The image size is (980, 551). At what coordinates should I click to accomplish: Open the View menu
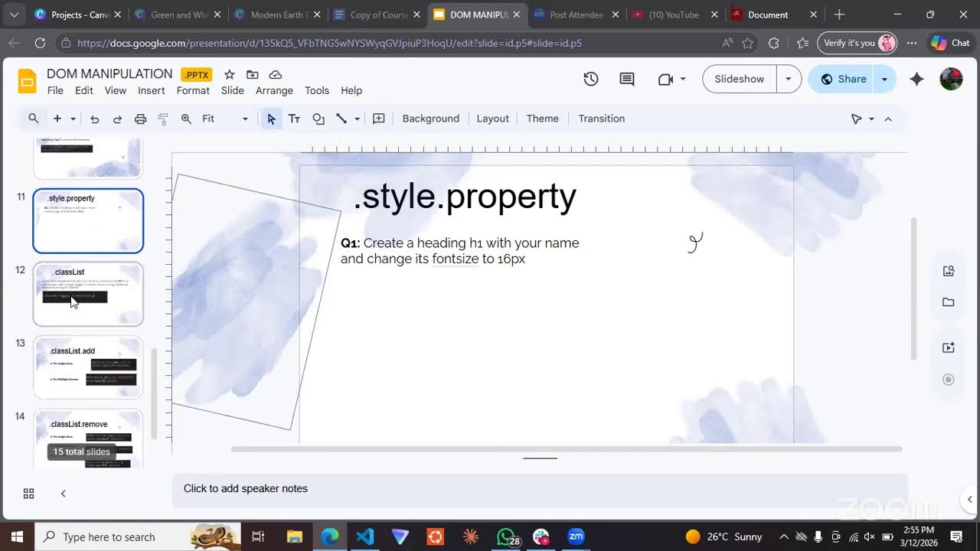click(x=116, y=90)
